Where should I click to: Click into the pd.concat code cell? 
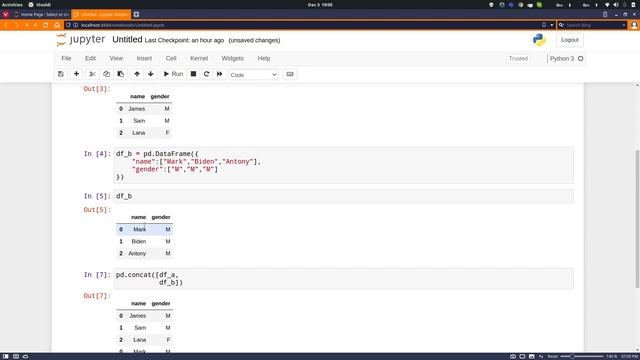[x=344, y=278]
